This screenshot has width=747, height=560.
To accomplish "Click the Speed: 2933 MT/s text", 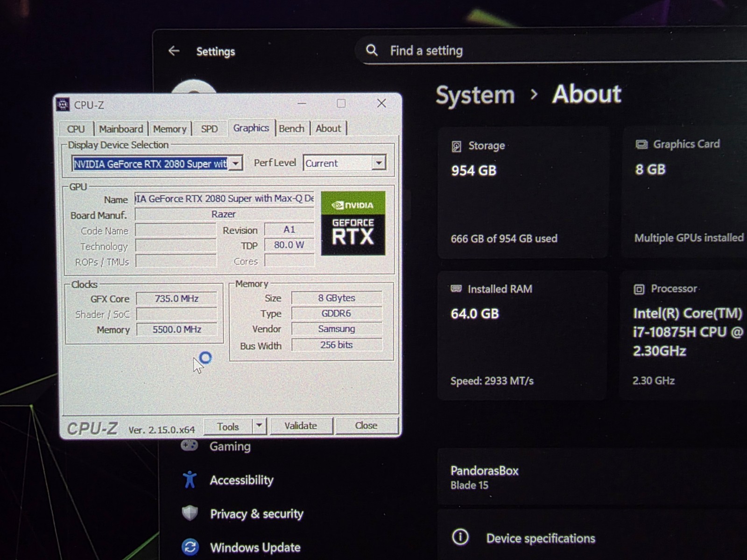I will 492,381.
